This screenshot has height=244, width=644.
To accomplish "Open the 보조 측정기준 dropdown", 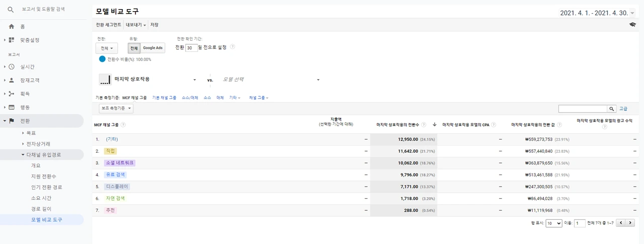I will 116,108.
